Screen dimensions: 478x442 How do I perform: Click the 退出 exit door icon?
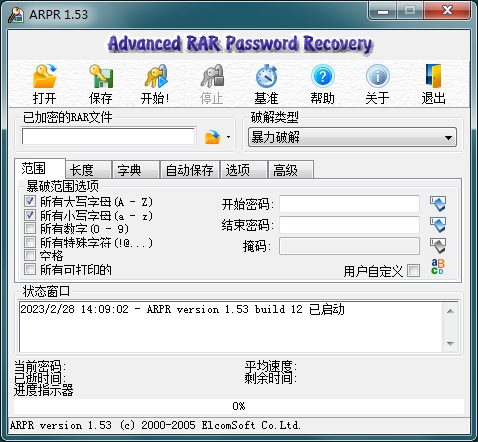(434, 76)
